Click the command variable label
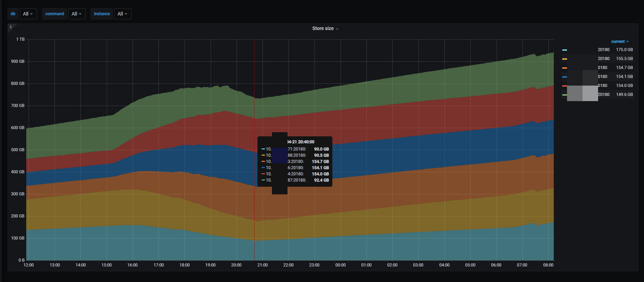The width and height of the screenshot is (644, 282). click(x=55, y=14)
